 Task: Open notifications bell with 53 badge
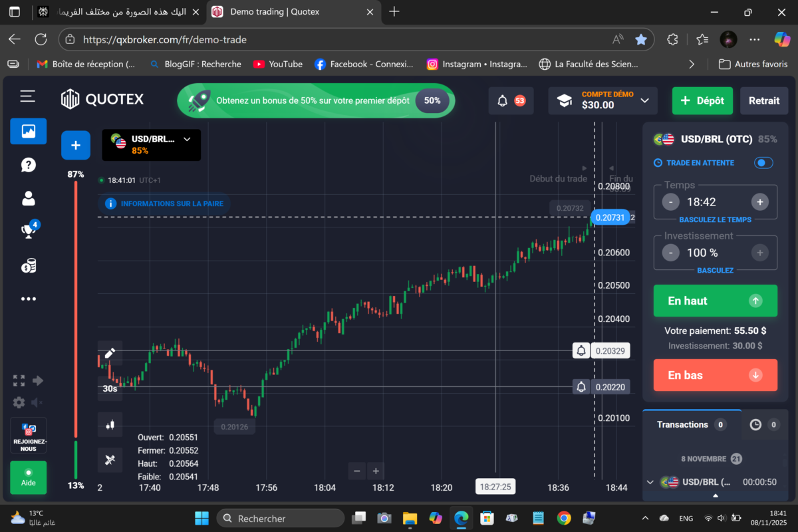(x=511, y=100)
